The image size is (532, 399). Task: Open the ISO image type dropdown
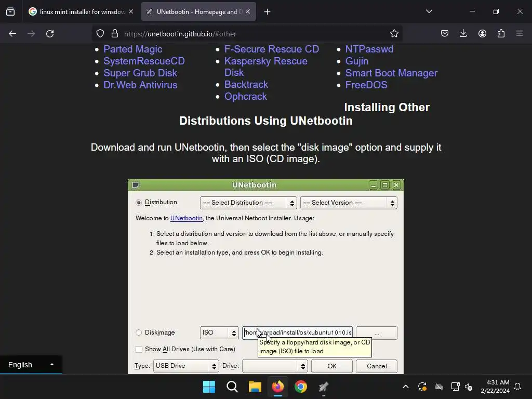click(219, 332)
